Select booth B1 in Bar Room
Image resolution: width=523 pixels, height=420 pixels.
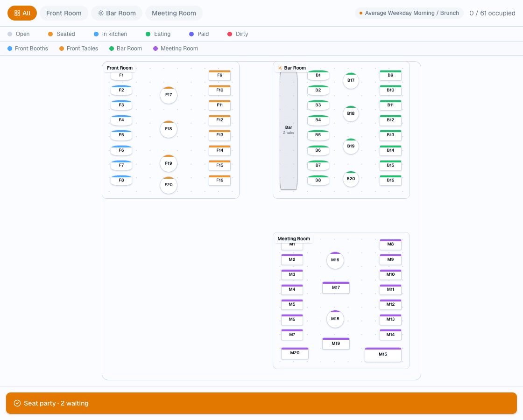318,75
